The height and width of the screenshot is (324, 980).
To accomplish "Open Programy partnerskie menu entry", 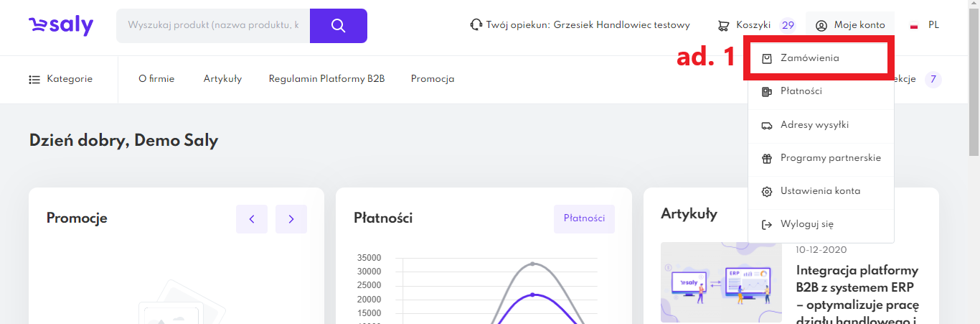I will pos(830,158).
